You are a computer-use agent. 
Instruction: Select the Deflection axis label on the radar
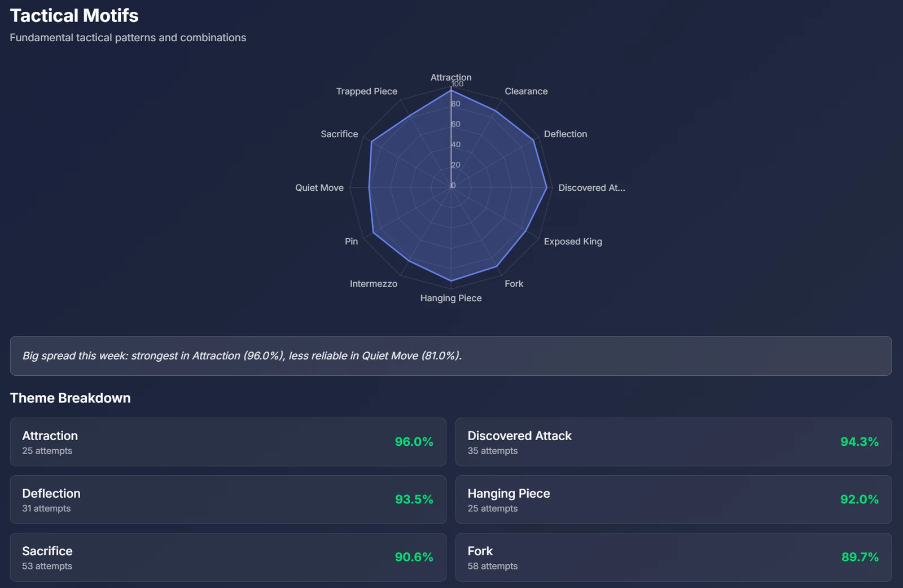565,134
